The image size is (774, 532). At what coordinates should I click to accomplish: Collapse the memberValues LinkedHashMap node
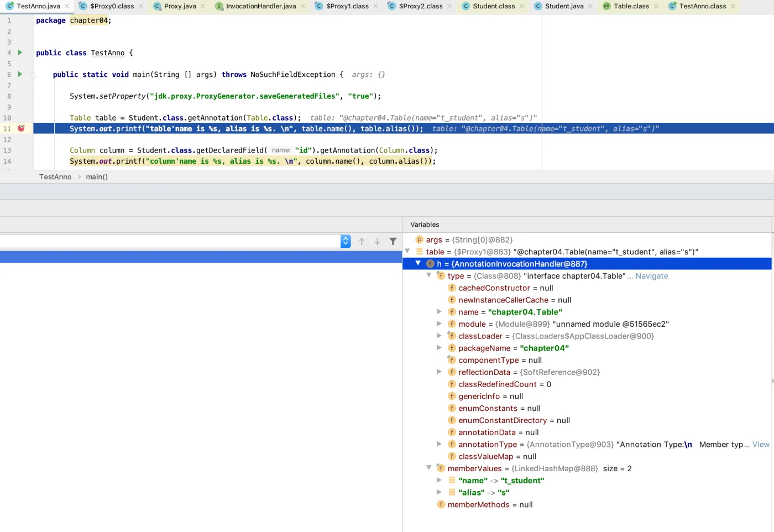click(x=428, y=468)
